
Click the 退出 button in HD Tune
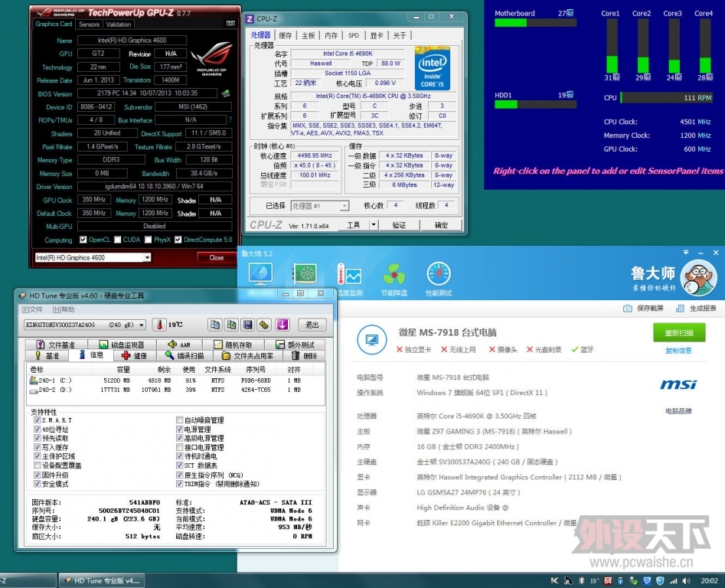point(312,325)
